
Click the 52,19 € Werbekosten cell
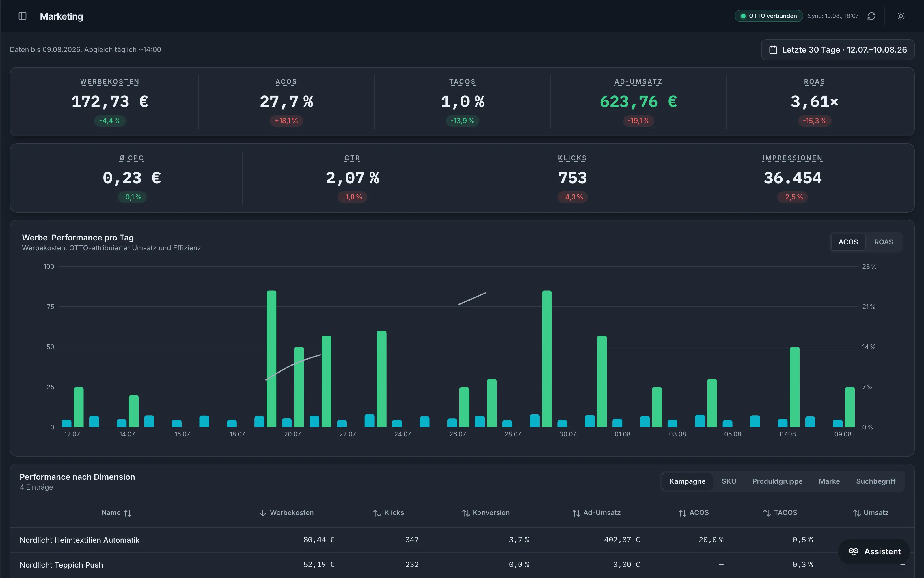pyautogui.click(x=319, y=565)
